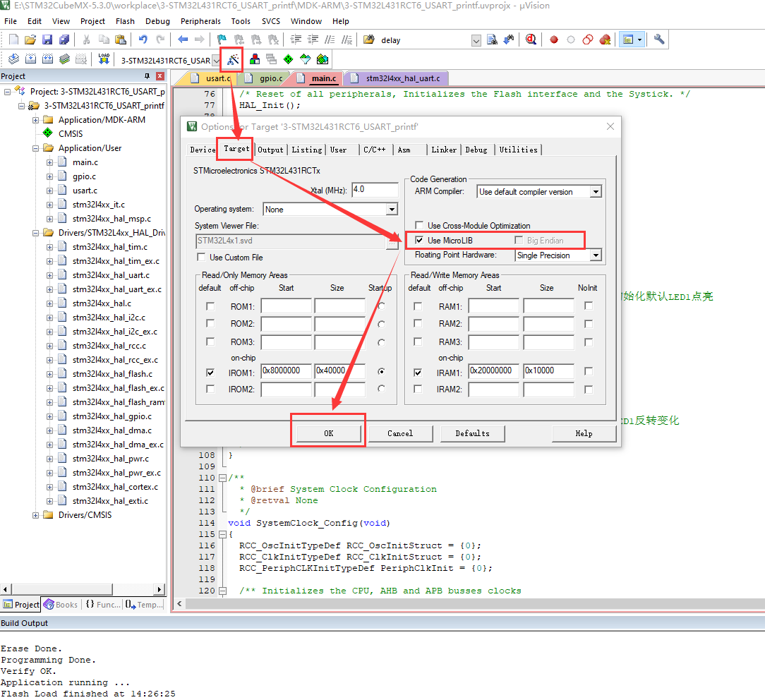
Task: Click the LOAD download-to-flash icon
Action: click(104, 60)
